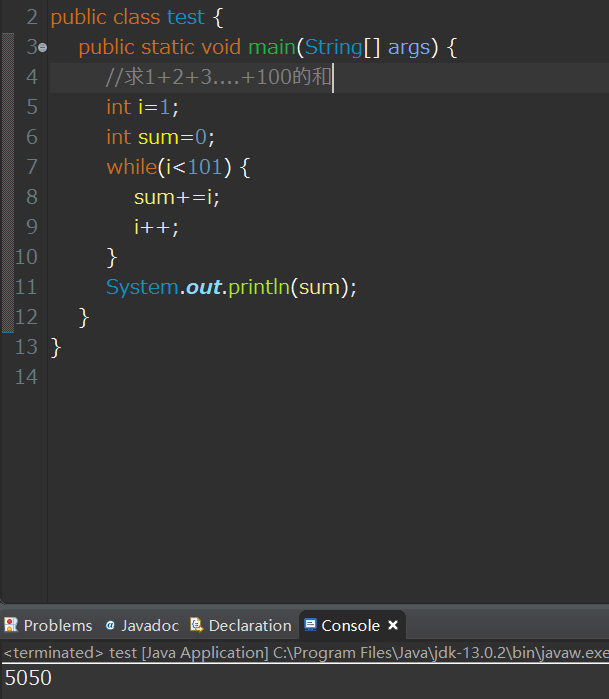Select the Console tab
The width and height of the screenshot is (609, 699).
350,625
